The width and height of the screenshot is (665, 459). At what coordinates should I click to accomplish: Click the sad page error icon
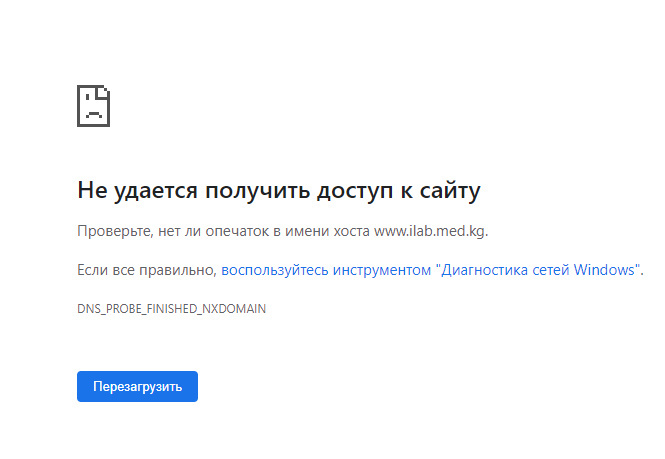(x=93, y=106)
